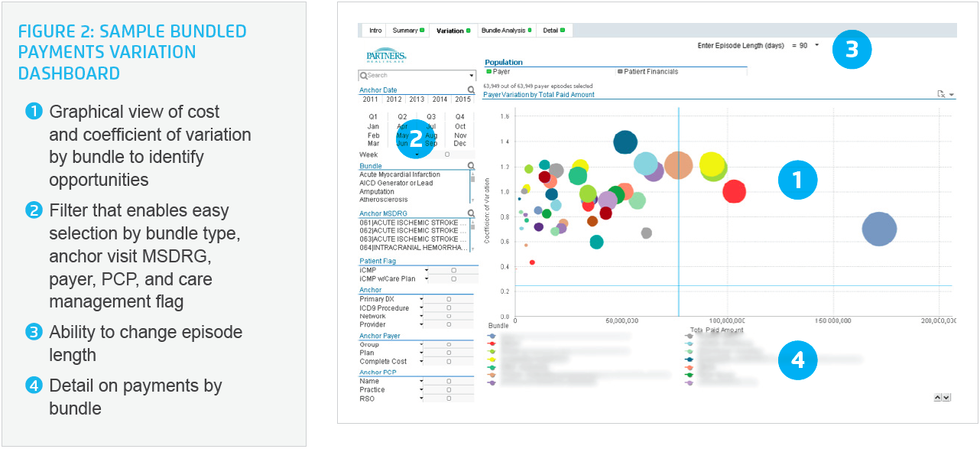Click the green status indicator on Summary tab
This screenshot has height=449, width=980.
pyautogui.click(x=421, y=31)
